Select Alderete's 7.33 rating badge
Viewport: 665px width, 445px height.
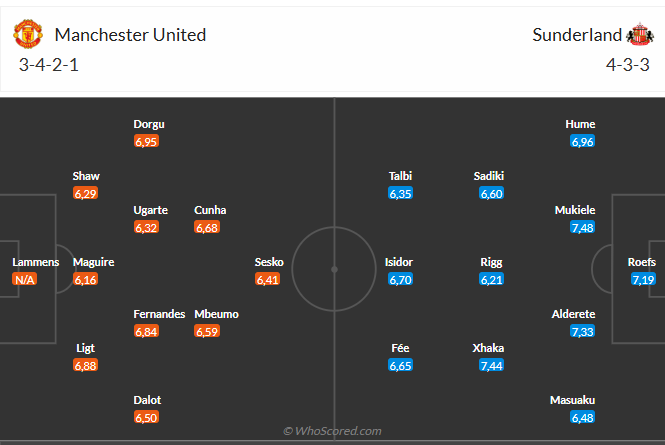click(582, 332)
